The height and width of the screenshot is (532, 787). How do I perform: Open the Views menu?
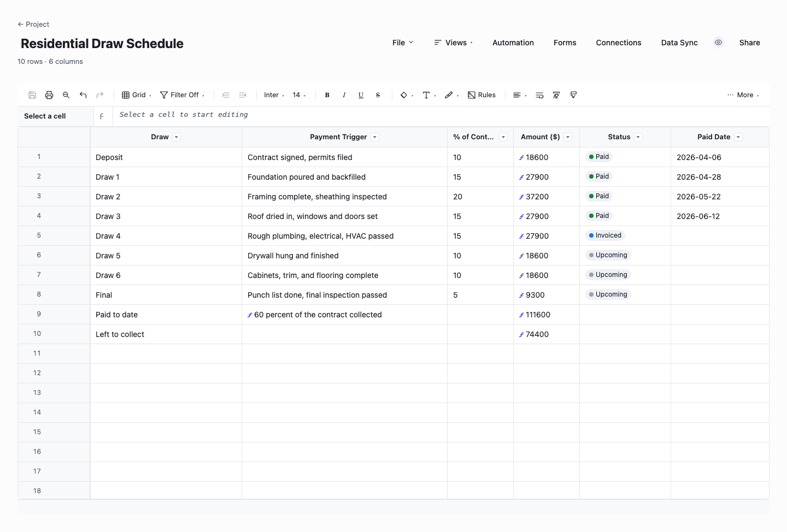coord(453,43)
